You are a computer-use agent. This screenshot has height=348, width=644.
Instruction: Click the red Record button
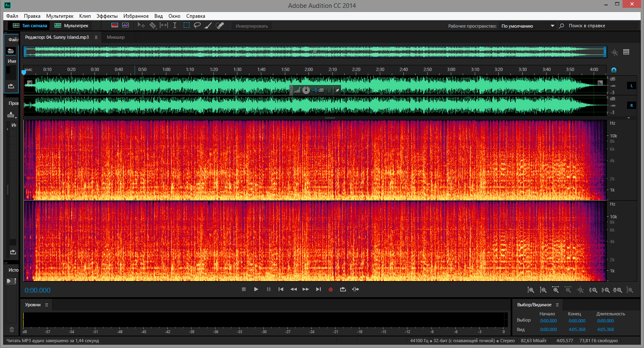pos(330,289)
